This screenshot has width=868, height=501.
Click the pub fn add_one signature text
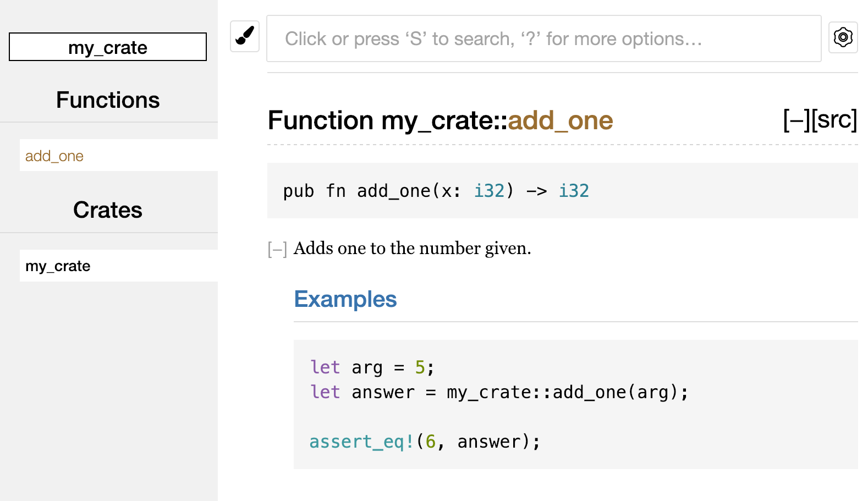(356, 191)
